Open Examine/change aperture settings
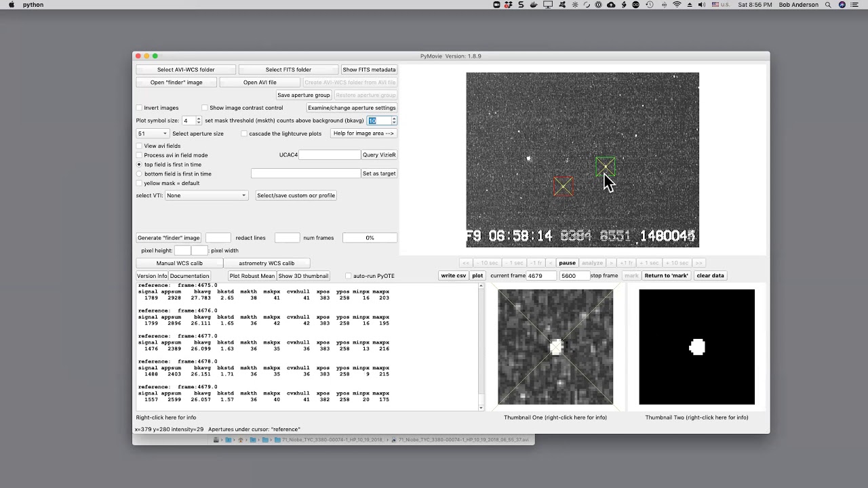 click(352, 108)
